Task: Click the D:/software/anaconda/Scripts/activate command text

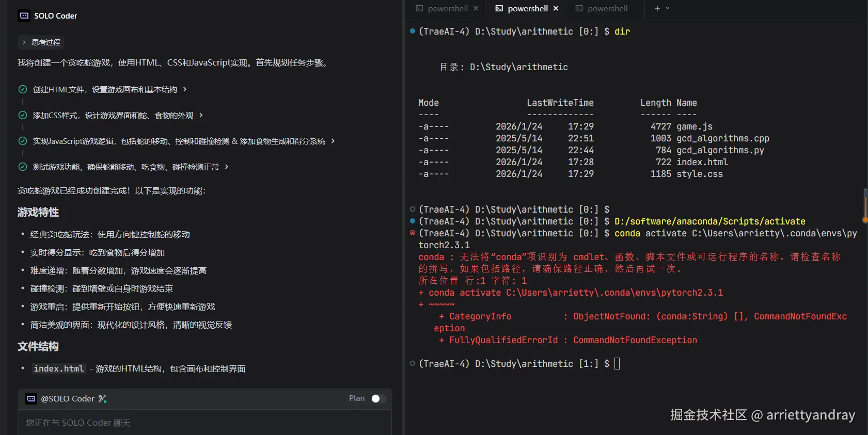Action: 710,221
